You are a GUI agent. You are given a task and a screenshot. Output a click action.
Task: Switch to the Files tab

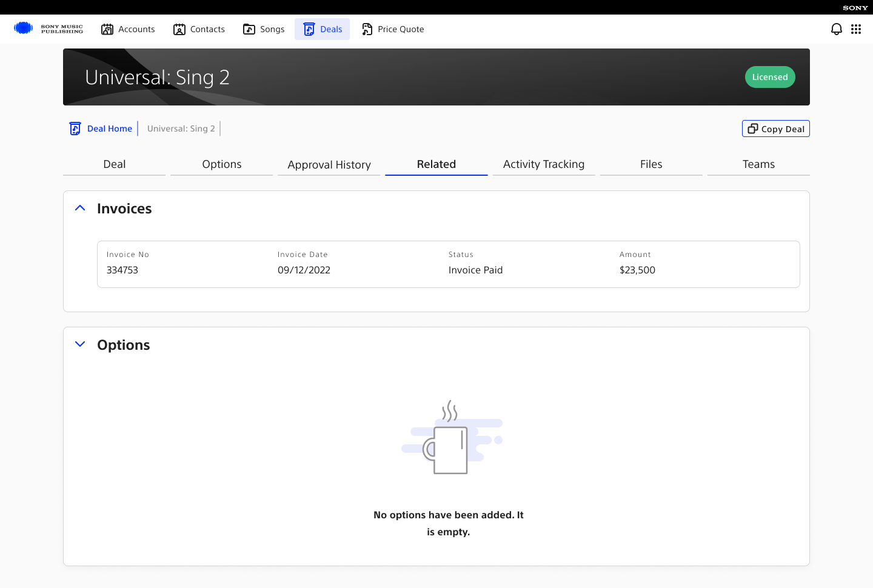(x=651, y=164)
